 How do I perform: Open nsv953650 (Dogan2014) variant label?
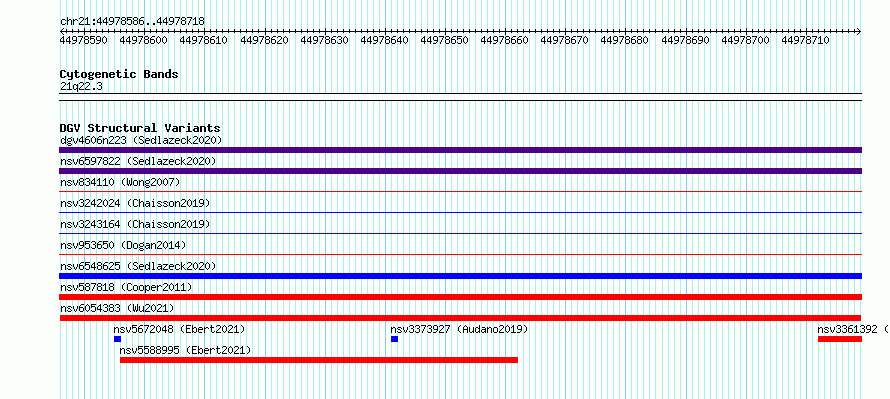123,245
